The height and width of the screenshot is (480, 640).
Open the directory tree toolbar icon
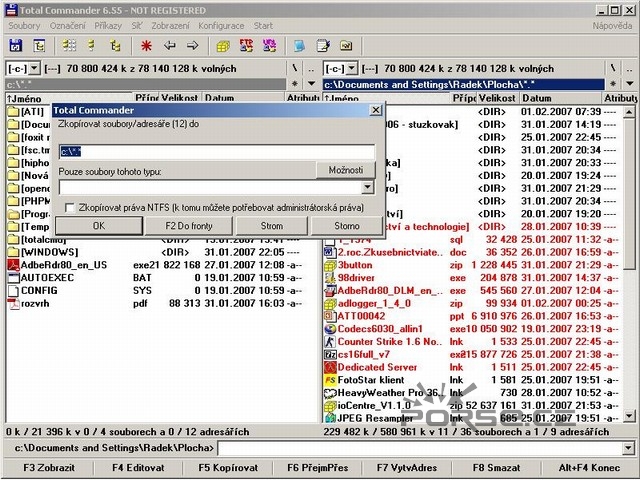click(x=39, y=45)
